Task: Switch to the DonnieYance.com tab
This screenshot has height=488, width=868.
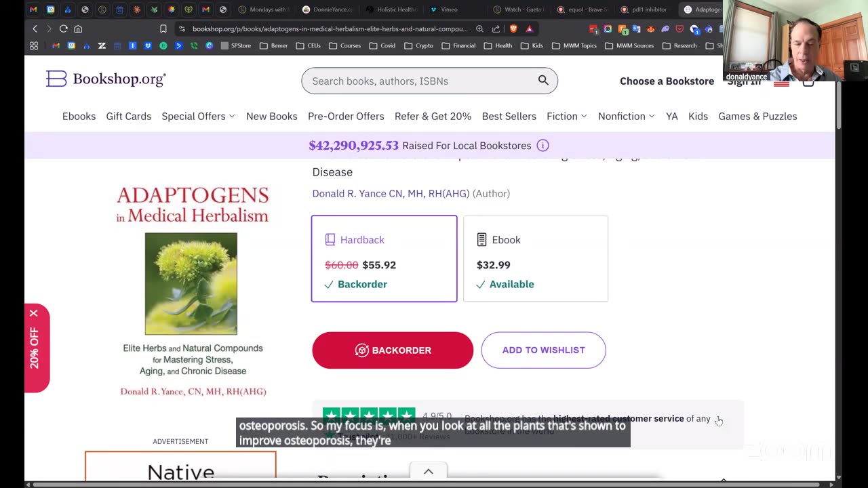Action: pos(328,9)
